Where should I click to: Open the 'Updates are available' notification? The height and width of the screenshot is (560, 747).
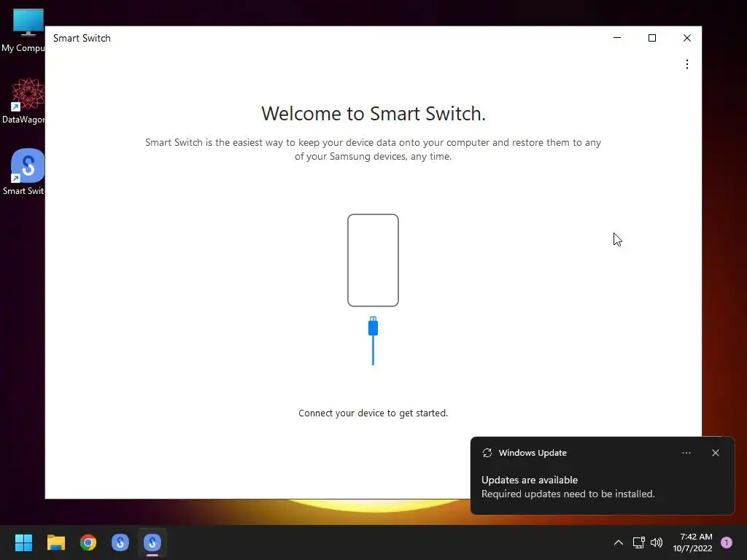pos(530,480)
